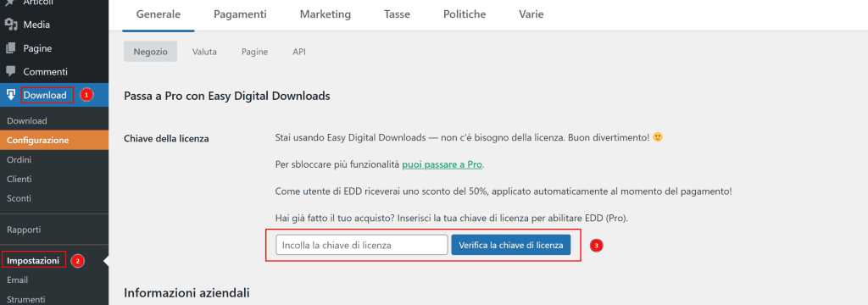868x305 pixels.
Task: Click the 50% discount sentence
Action: 504,191
